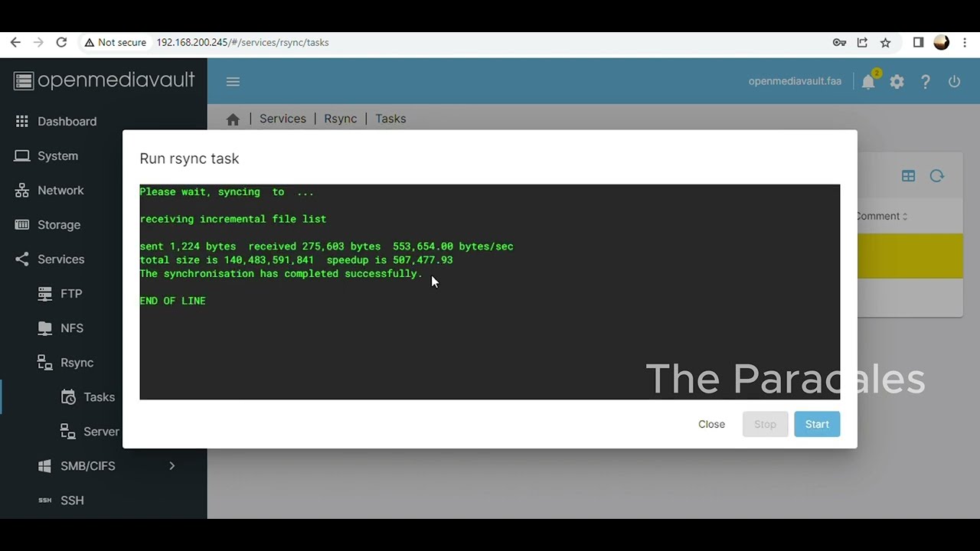This screenshot has width=980, height=551.
Task: Open the help question mark icon
Action: (926, 82)
